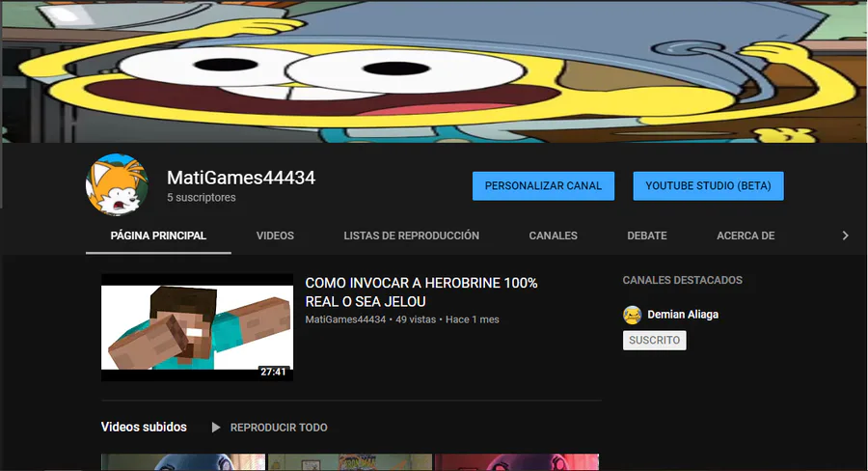Screen dimensions: 868x471
Task: Click the Herobrine video thumbnail
Action: pos(197,327)
